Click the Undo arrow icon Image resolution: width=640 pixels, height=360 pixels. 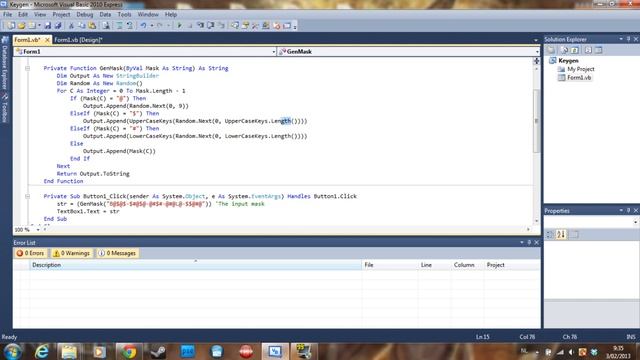pyautogui.click(x=143, y=26)
